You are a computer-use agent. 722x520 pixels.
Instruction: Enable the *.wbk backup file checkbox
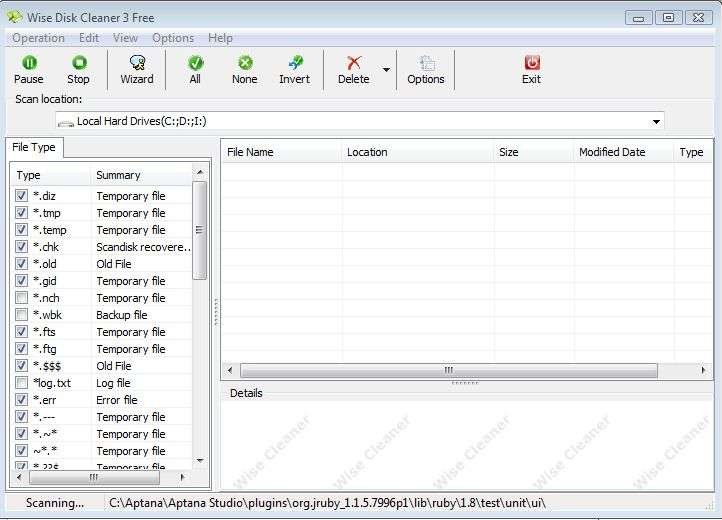click(22, 315)
